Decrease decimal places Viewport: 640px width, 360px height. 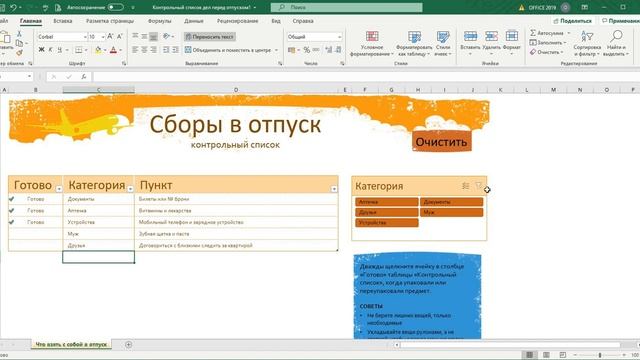pos(338,50)
